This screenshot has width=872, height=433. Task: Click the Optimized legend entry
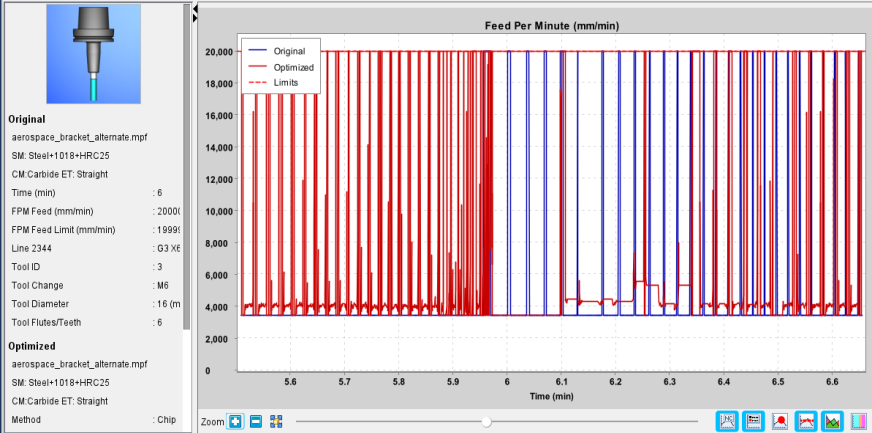pos(294,67)
